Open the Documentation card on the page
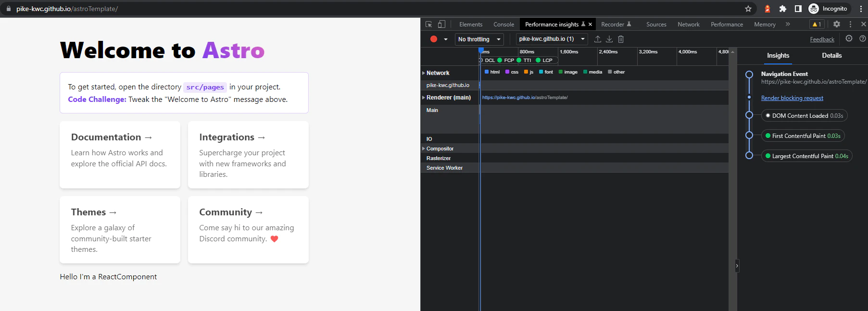This screenshot has width=868, height=311. coord(120,155)
